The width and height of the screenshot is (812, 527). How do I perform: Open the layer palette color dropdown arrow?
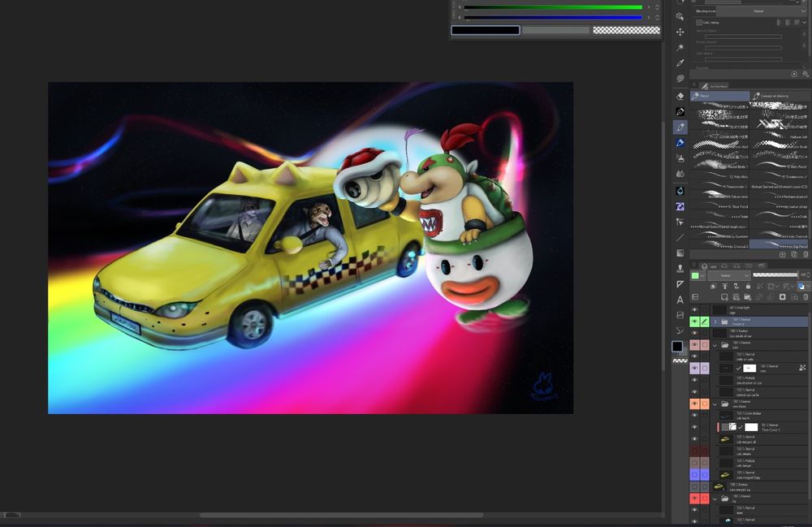click(702, 275)
